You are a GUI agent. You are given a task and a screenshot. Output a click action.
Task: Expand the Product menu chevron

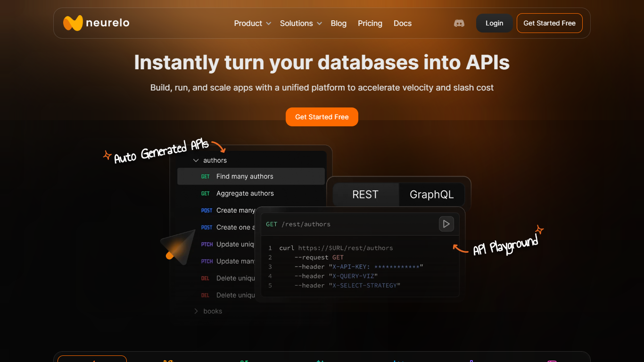coord(269,23)
